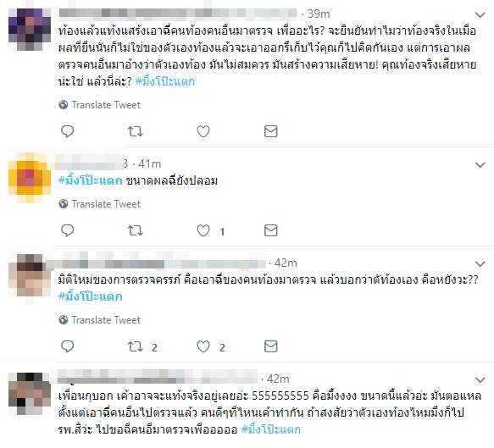Retweet the 39m tweet

click(x=136, y=131)
